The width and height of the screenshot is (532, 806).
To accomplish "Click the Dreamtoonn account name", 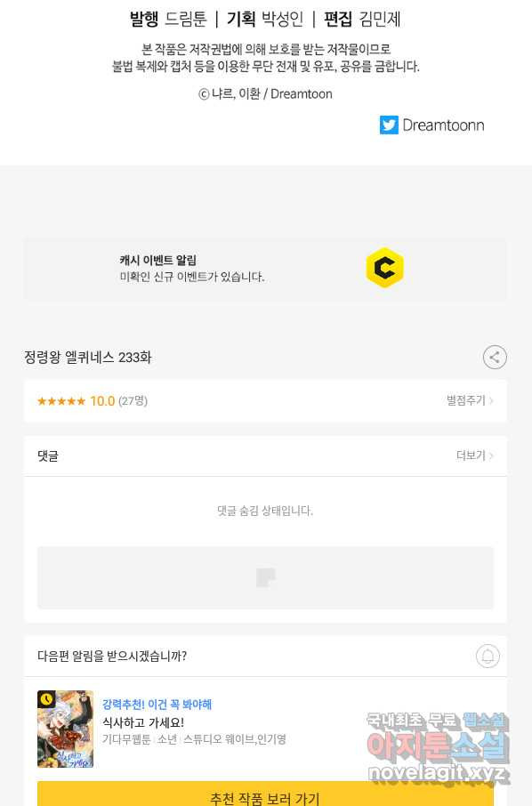I will (443, 125).
